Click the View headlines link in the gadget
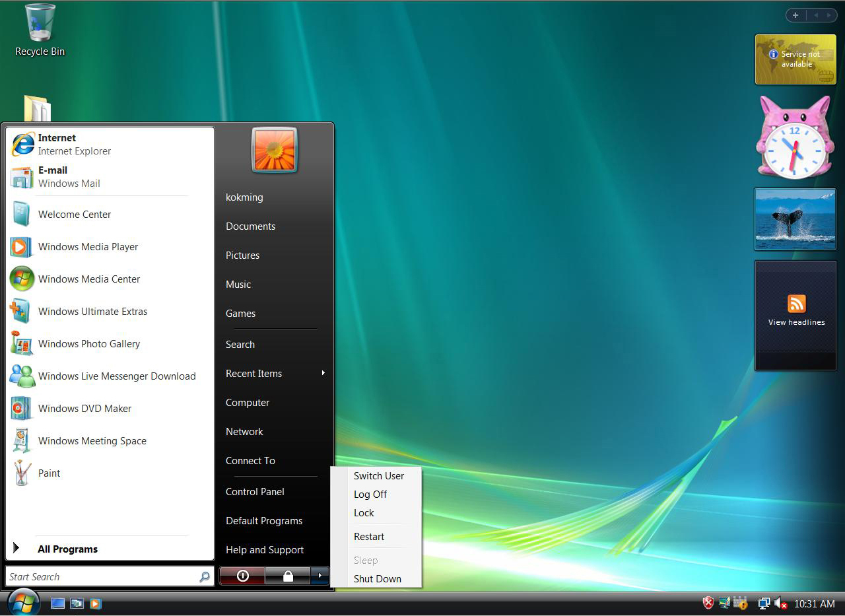This screenshot has height=616, width=845. pos(797,322)
